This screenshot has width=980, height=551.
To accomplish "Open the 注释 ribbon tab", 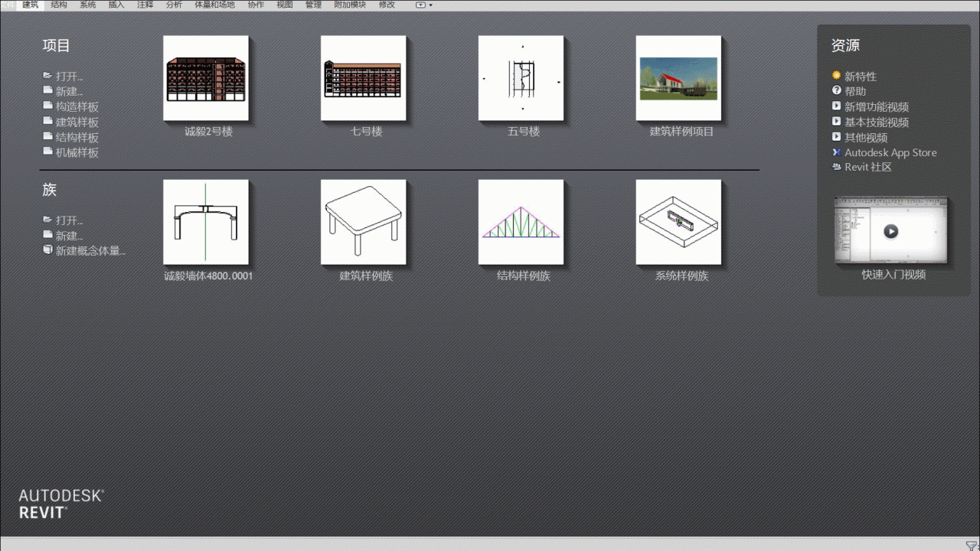I will click(145, 5).
